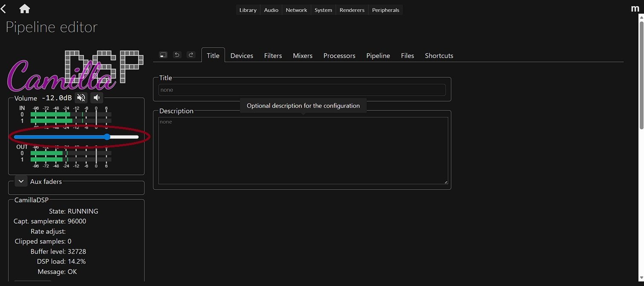Switch to the Filters tab
Image resolution: width=644 pixels, height=286 pixels.
[x=273, y=55]
